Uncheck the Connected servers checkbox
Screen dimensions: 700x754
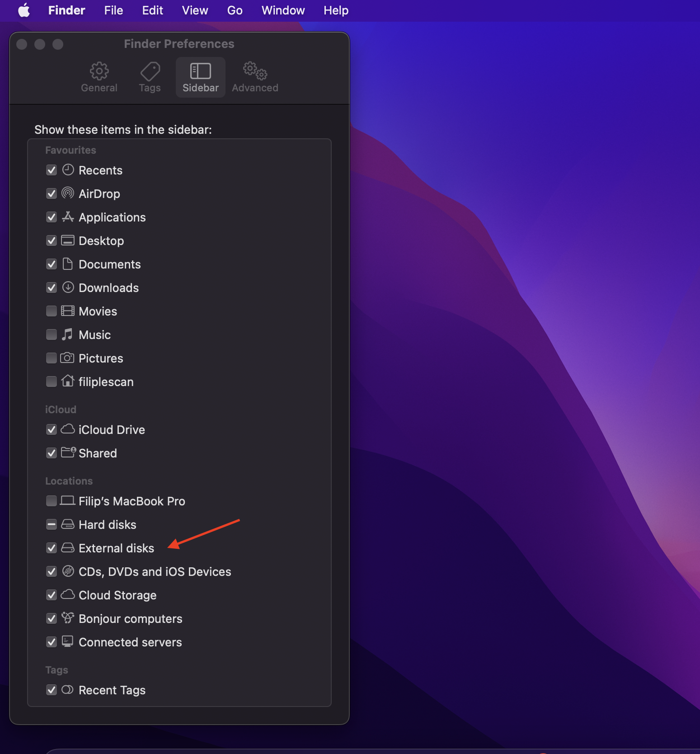(x=52, y=642)
